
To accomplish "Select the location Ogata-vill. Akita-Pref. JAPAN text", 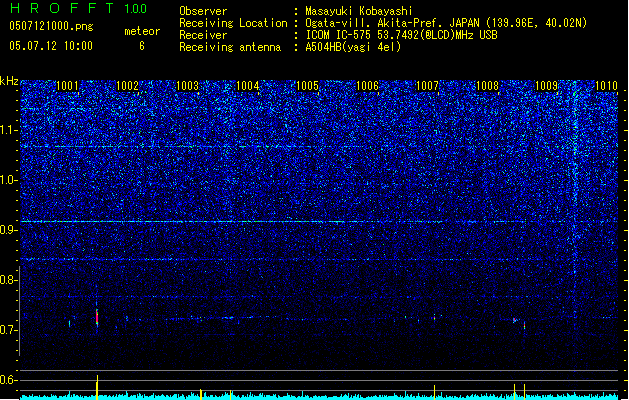I will (x=392, y=23).
